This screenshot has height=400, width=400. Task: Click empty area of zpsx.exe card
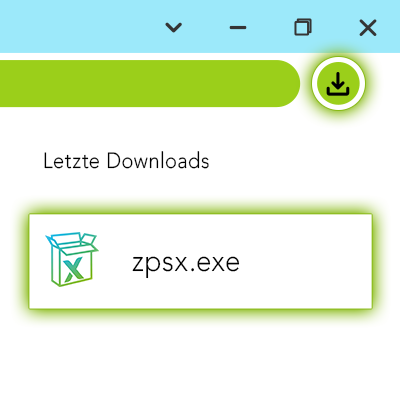305,262
